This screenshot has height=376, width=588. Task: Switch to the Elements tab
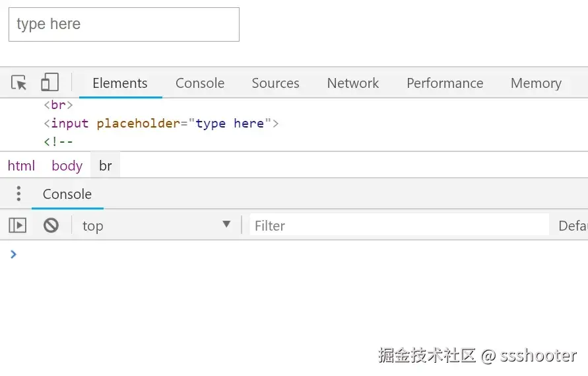pyautogui.click(x=120, y=83)
